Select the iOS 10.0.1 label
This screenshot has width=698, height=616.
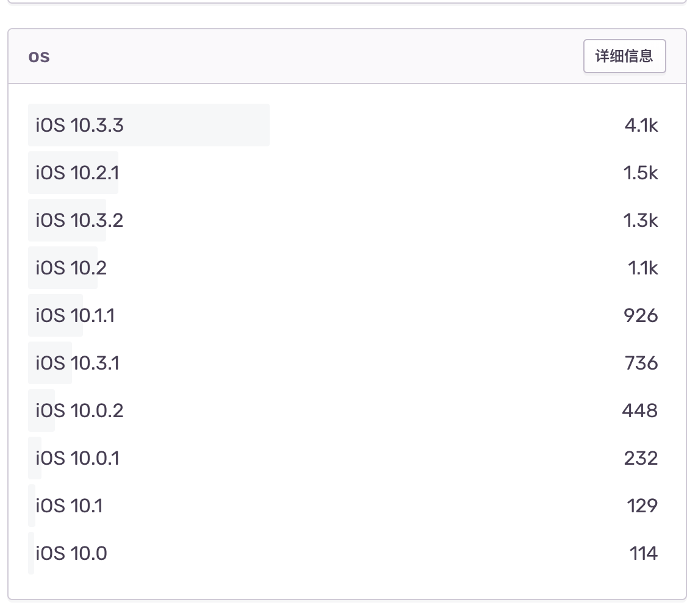(77, 458)
